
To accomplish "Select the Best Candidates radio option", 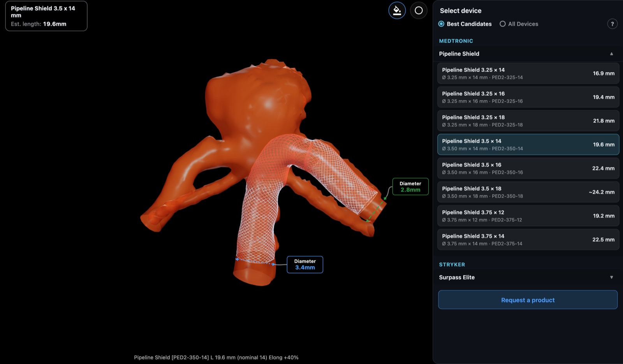I will (465, 24).
